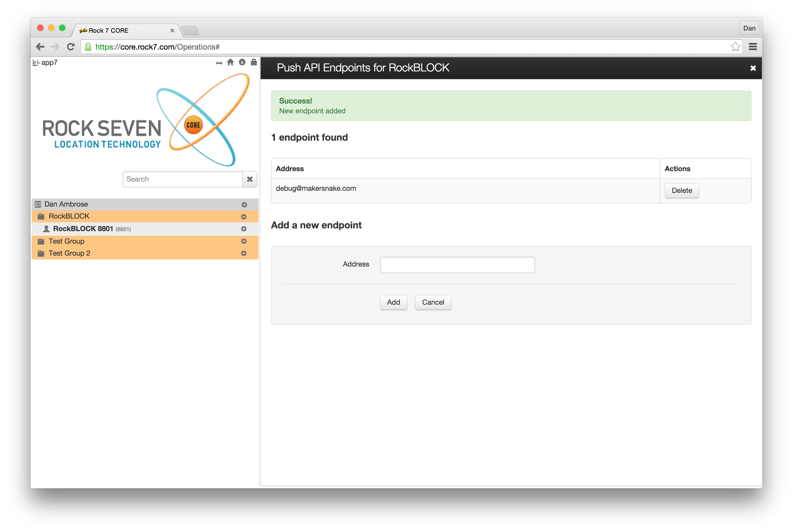Click the Add endpoint button
The height and width of the screenshot is (532, 793).
tap(394, 302)
